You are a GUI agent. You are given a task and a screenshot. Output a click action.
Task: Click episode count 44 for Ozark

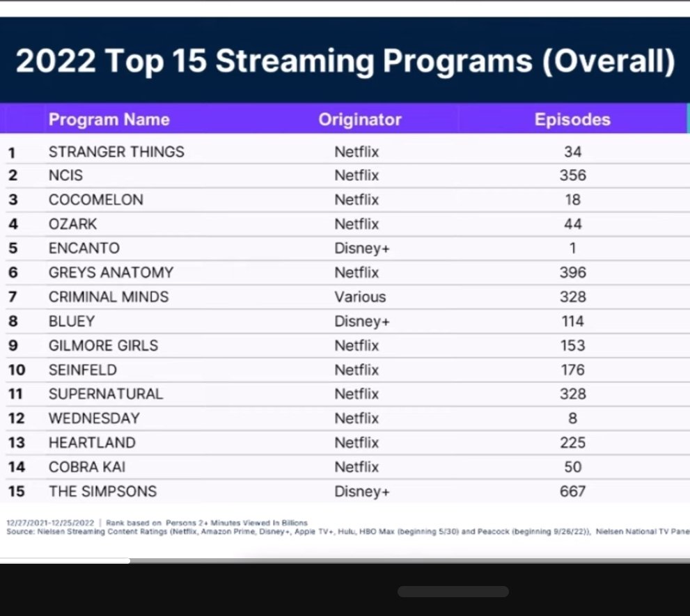(572, 224)
